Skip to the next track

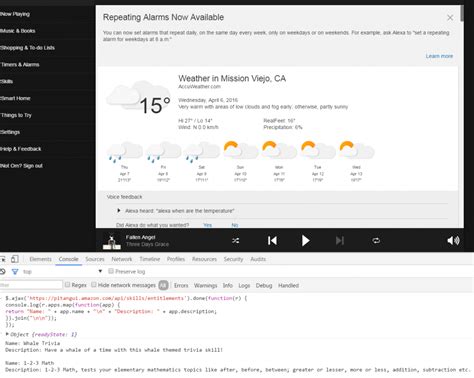340,241
